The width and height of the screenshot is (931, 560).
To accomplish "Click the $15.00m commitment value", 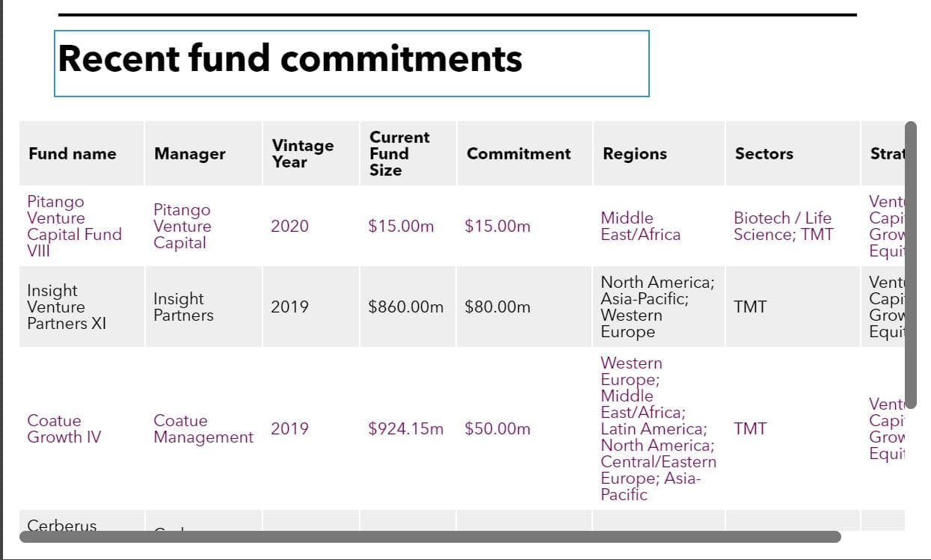I will point(497,226).
